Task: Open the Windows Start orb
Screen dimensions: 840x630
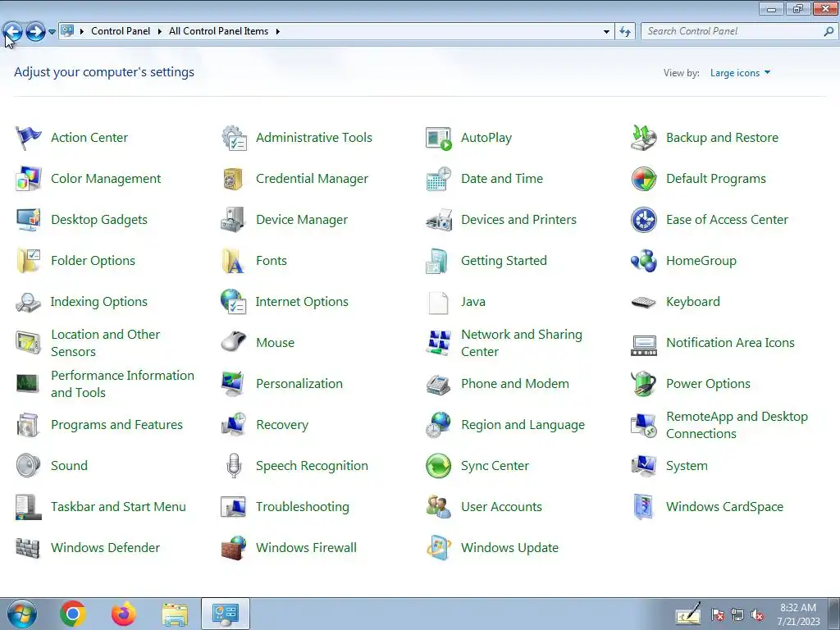Action: click(x=22, y=614)
